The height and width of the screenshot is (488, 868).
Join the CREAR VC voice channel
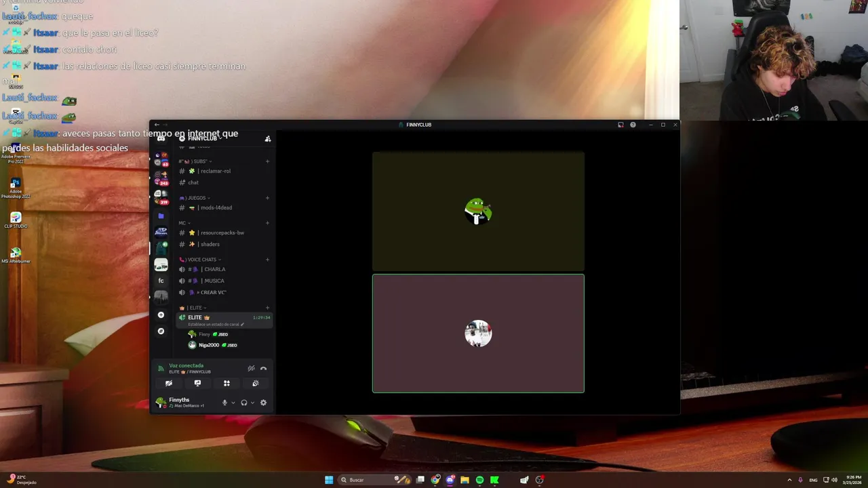224,292
